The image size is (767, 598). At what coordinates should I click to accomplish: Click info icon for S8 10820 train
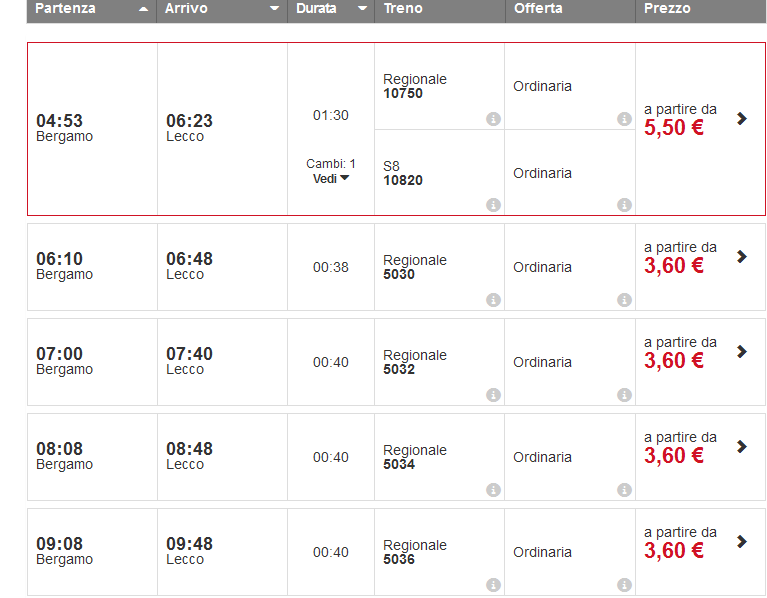[493, 205]
